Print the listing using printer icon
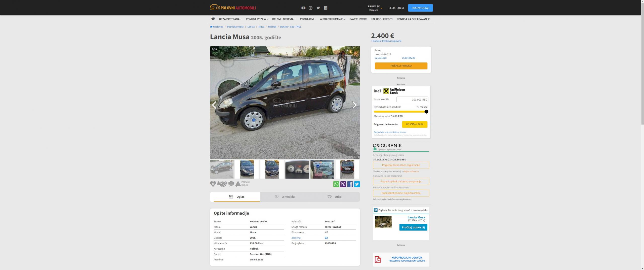 pyautogui.click(x=231, y=184)
